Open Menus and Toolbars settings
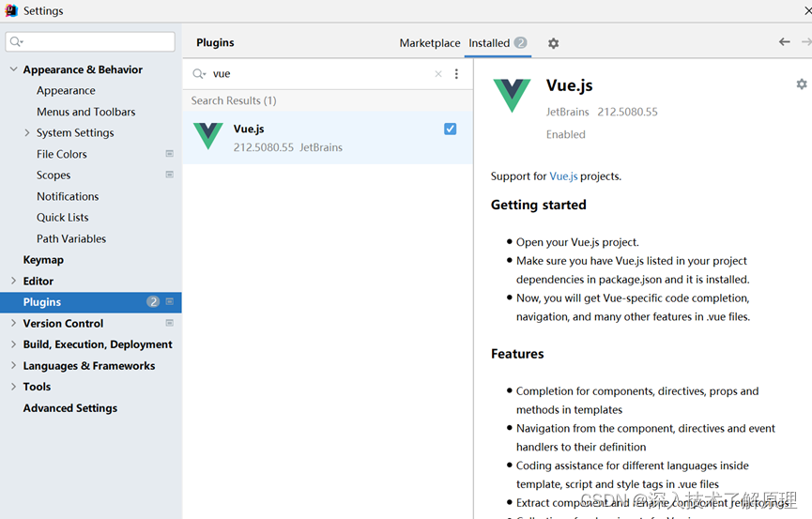This screenshot has height=519, width=812. click(x=86, y=112)
